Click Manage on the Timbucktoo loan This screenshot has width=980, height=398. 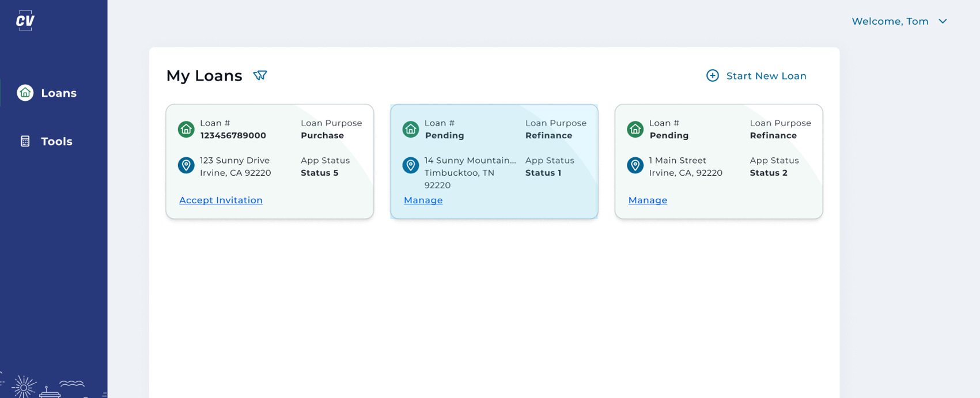point(423,200)
